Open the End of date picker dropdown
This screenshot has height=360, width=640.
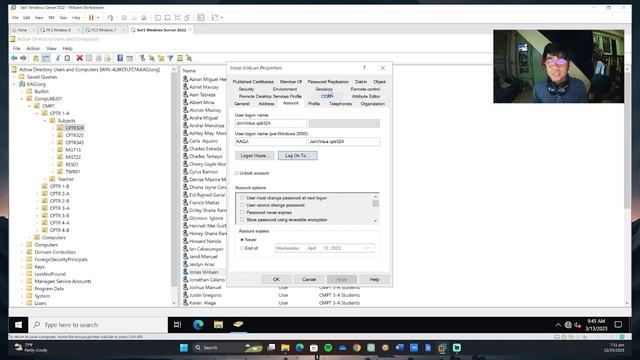(367, 248)
